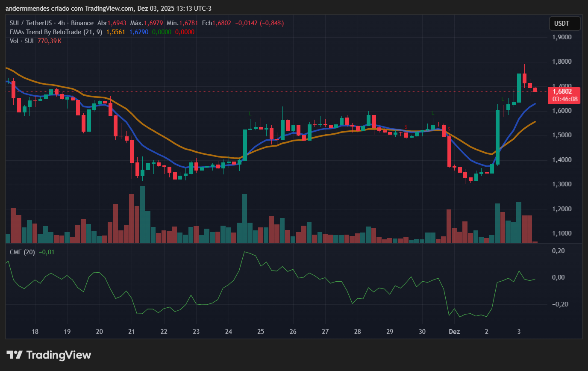Screen dimensions: 588x371
Task: Expand the USDT currency selector
Action: 564,24
